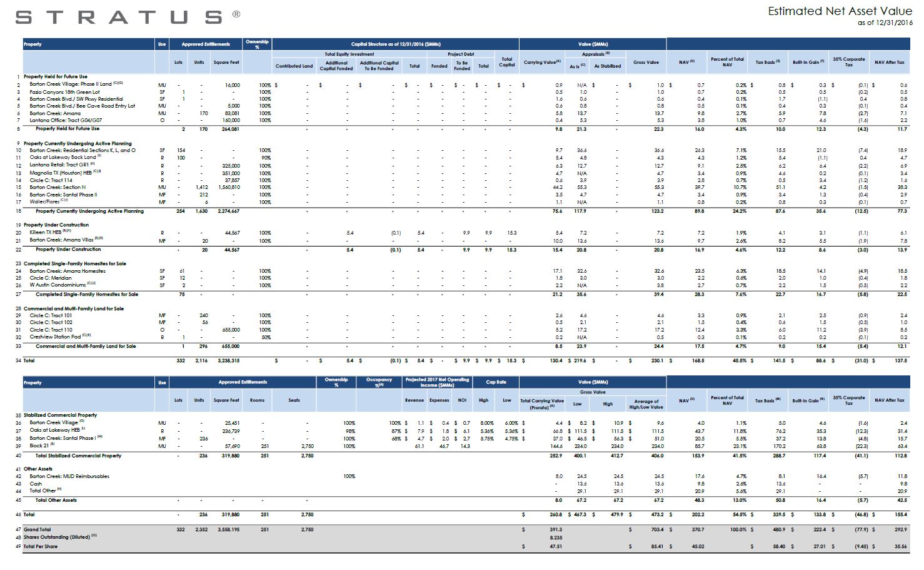The image size is (924, 570).
Task: Click 'Barton Creek: Residential Sections K, L, and O'
Action: (83, 150)
